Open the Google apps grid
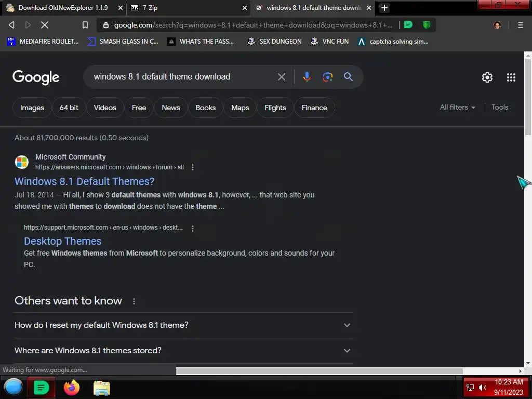The width and height of the screenshot is (532, 399). click(x=511, y=77)
